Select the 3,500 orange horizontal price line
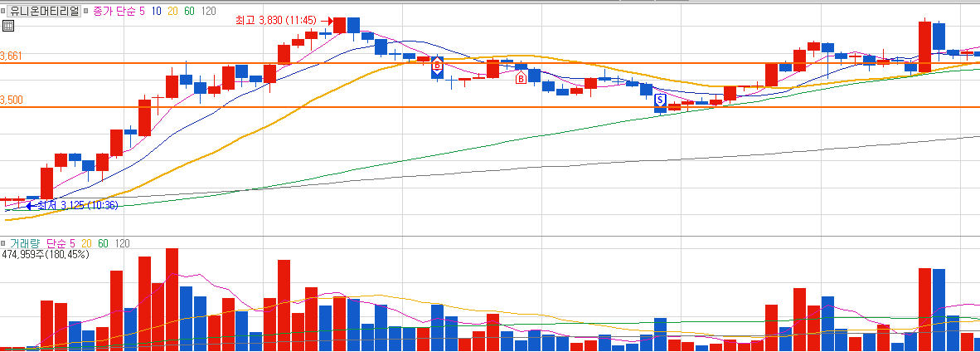Screen dimensions: 980x352 click(490, 107)
